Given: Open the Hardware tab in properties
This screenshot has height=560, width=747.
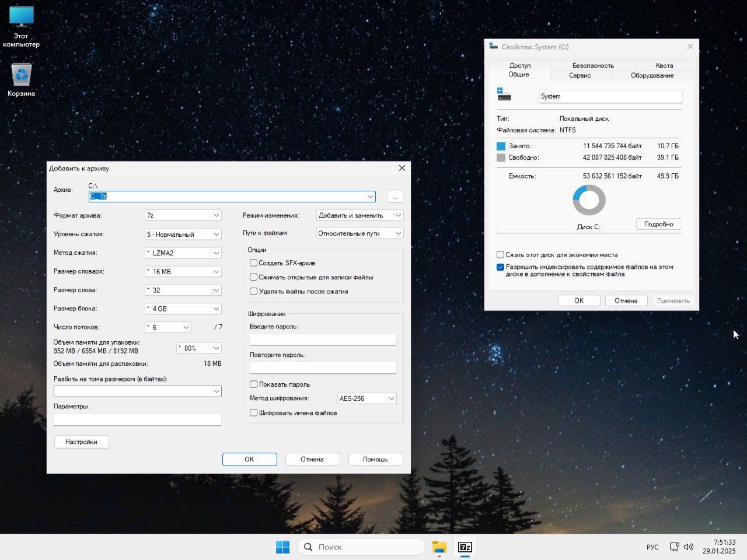Looking at the screenshot, I should pyautogui.click(x=652, y=75).
